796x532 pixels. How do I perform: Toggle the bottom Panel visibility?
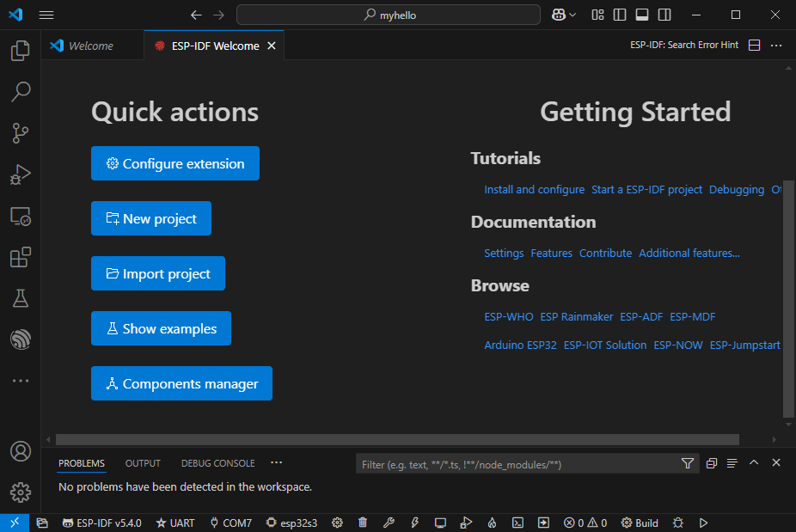tap(641, 15)
